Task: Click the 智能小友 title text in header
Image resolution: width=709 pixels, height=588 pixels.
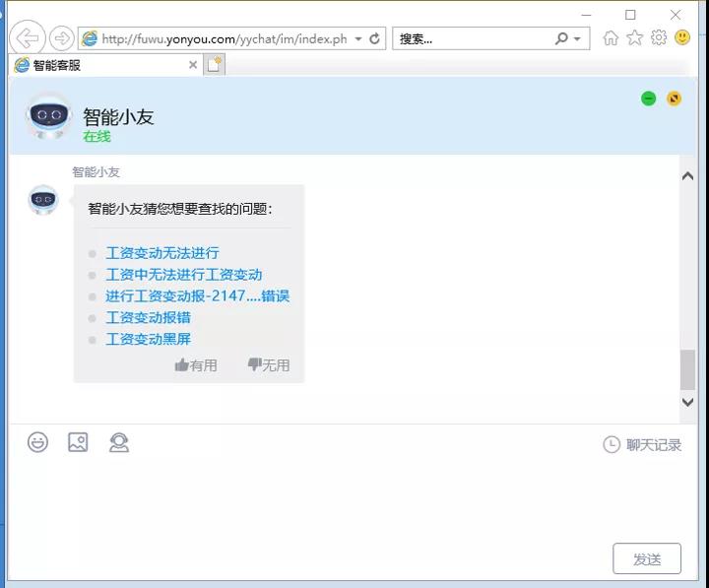Action: [118, 117]
